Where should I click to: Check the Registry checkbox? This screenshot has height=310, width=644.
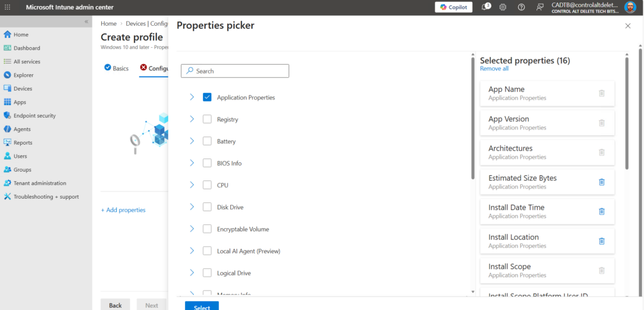click(207, 119)
